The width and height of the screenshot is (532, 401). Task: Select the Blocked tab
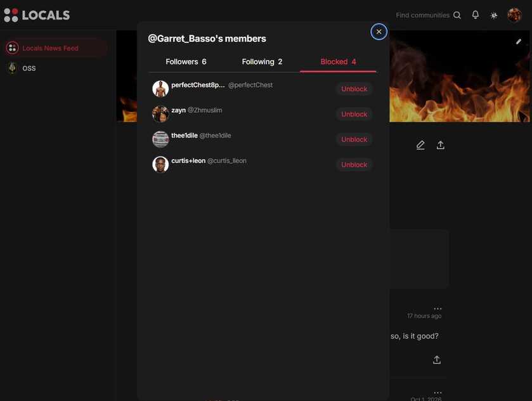[338, 61]
